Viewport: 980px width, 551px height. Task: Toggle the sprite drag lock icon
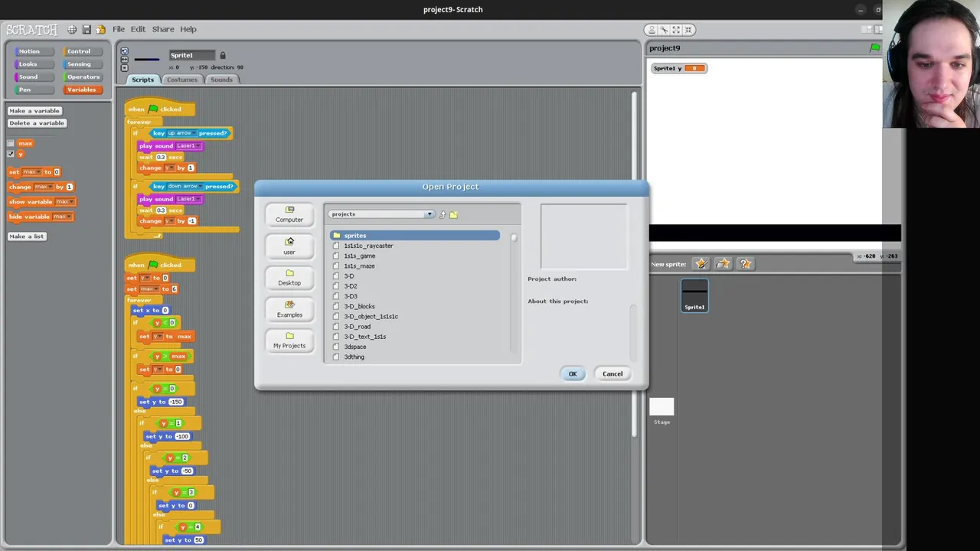(223, 55)
